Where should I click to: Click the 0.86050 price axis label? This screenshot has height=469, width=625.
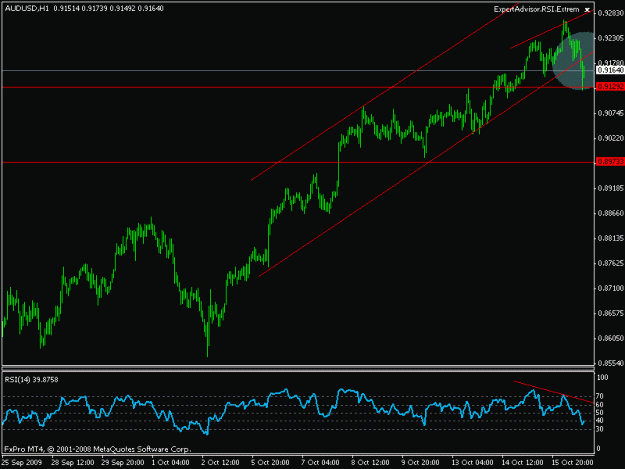coord(610,338)
